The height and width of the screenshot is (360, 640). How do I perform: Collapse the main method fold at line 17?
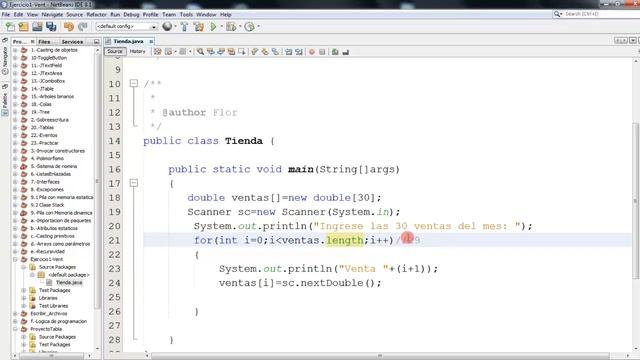click(x=133, y=183)
